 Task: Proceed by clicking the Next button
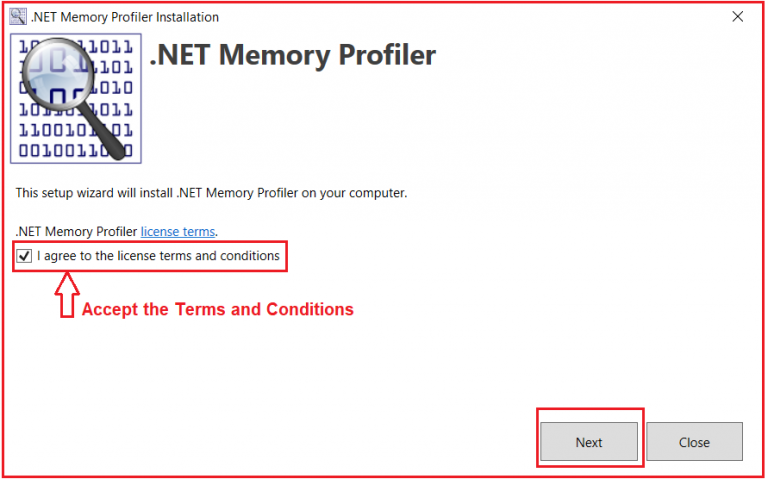[589, 442]
